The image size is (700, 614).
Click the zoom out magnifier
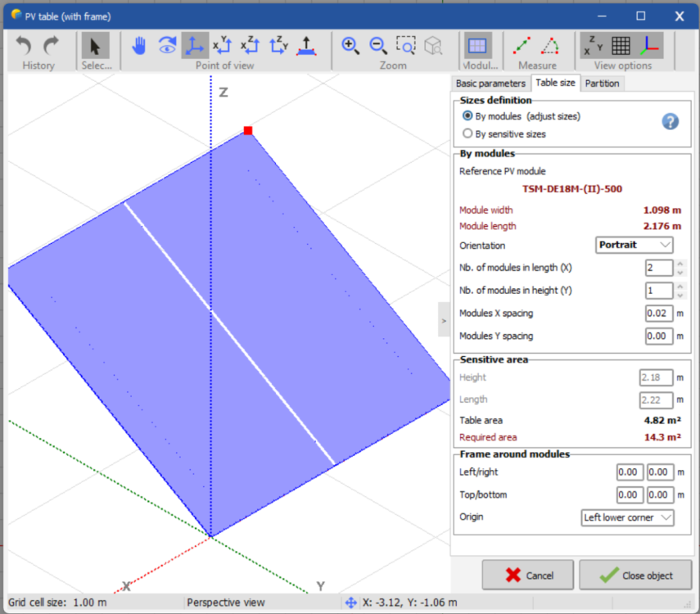tap(377, 46)
